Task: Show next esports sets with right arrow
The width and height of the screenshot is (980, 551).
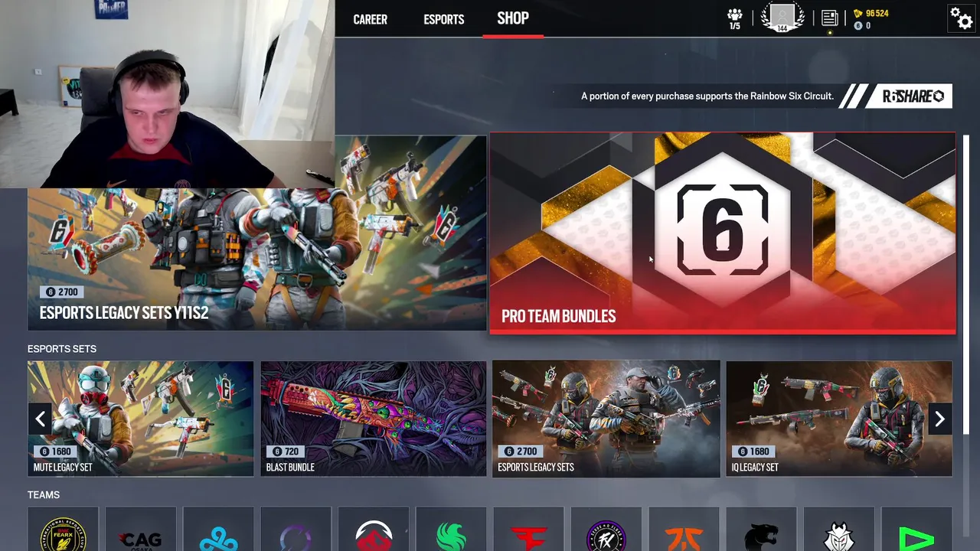Action: click(939, 419)
